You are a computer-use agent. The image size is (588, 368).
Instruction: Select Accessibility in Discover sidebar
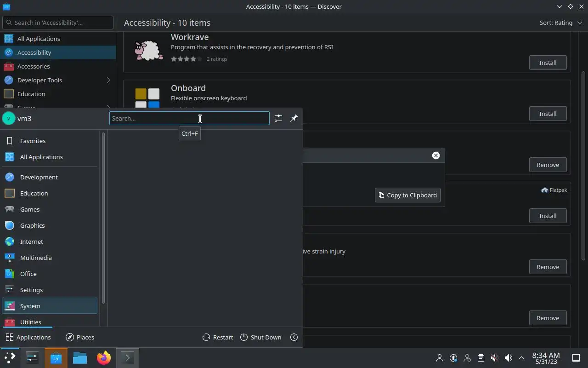tap(58, 52)
